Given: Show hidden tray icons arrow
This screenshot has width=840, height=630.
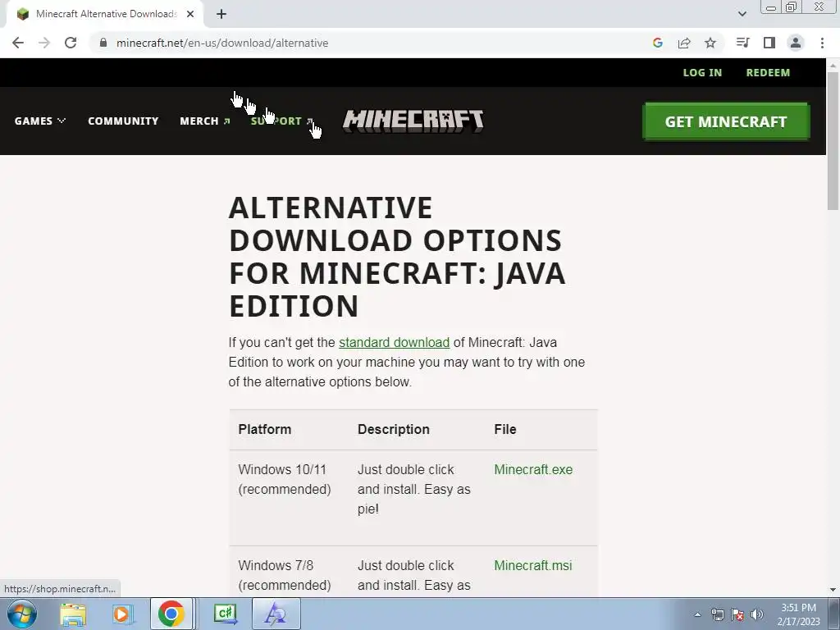Looking at the screenshot, I should point(697,614).
